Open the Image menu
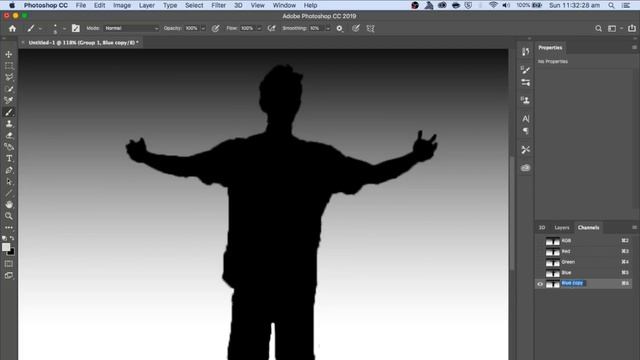This screenshot has height=360, width=640. pos(122,5)
